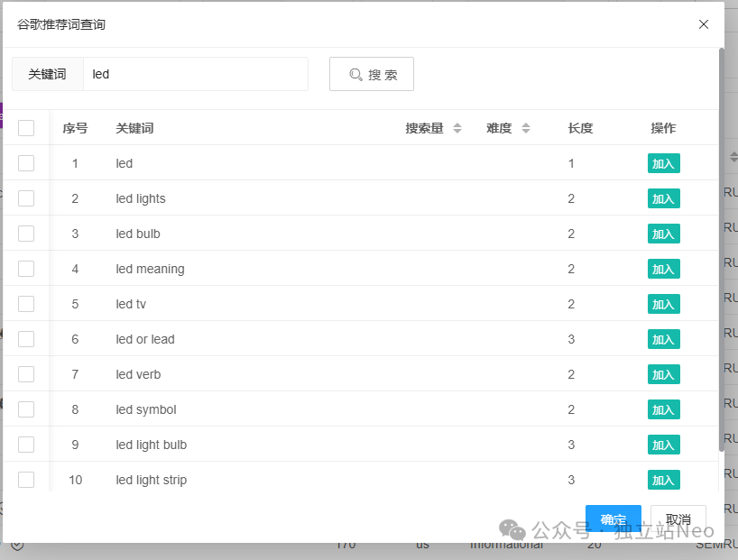738x560 pixels.
Task: Click 加入 next to led or lead
Action: pyautogui.click(x=663, y=339)
